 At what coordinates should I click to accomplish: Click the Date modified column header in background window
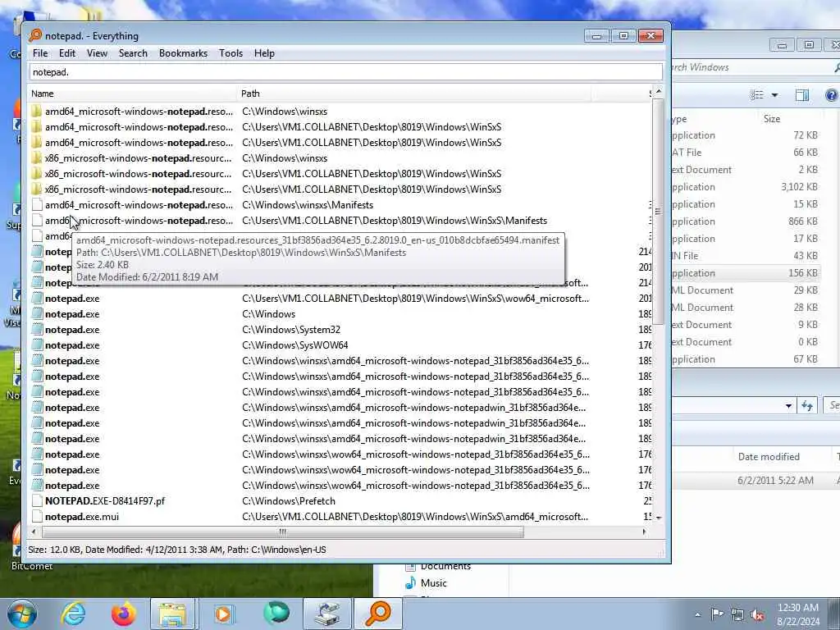click(769, 456)
